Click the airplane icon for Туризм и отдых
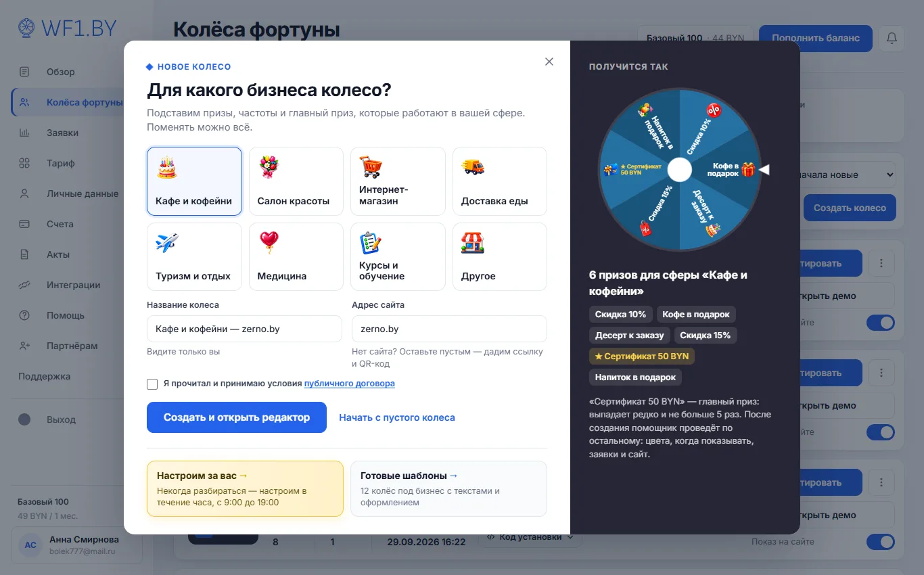 click(167, 242)
